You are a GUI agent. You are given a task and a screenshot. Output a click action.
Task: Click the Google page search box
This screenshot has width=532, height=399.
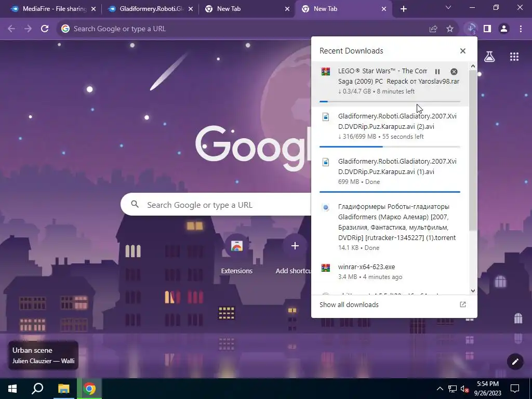click(216, 205)
